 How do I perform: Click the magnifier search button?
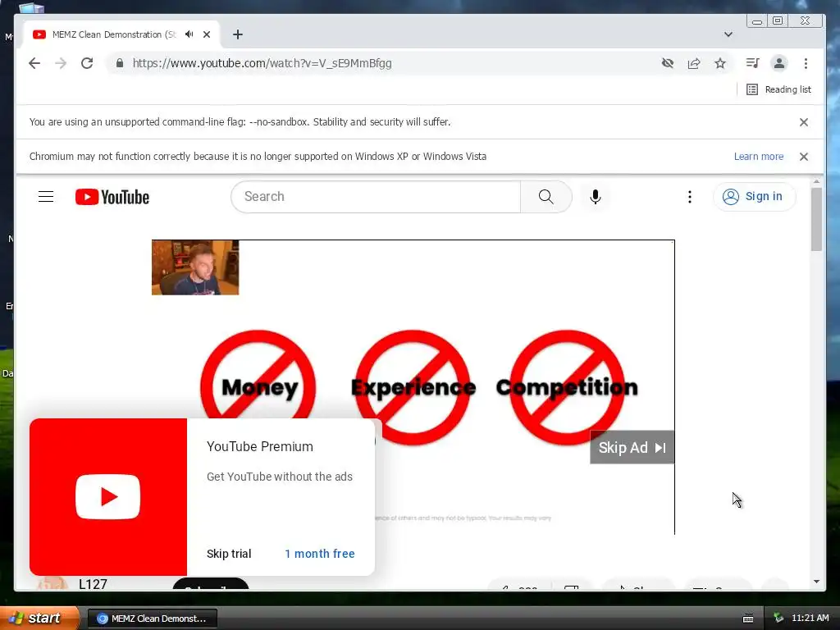pyautogui.click(x=546, y=197)
